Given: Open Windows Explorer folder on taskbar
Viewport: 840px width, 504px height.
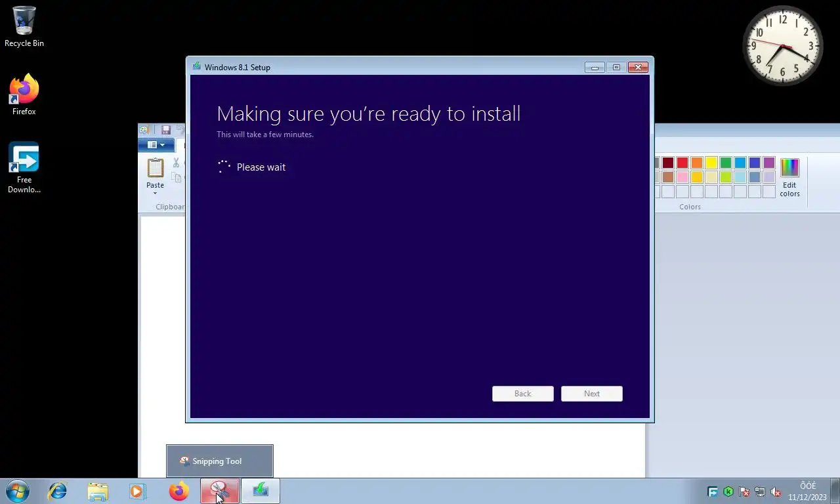Looking at the screenshot, I should (98, 491).
